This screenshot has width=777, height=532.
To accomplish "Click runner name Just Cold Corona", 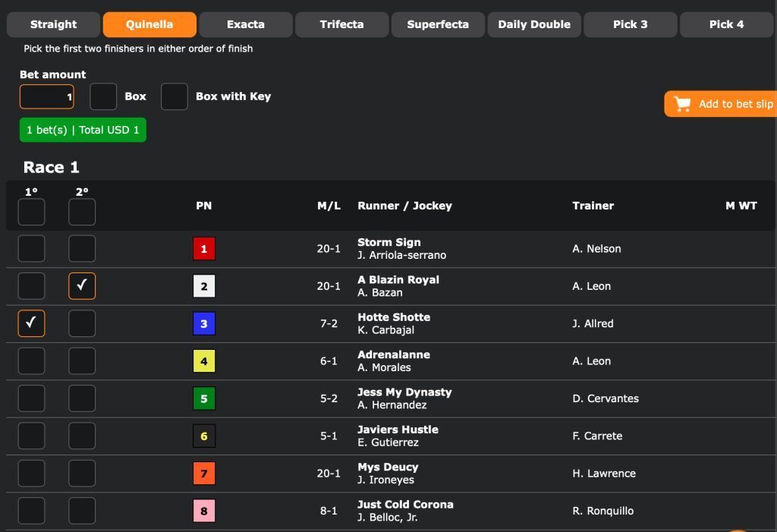I will tap(405, 504).
